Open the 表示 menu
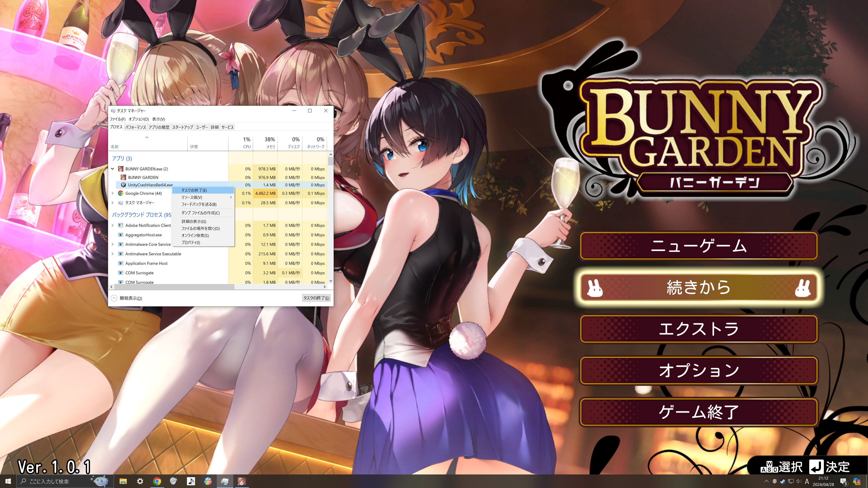 (x=158, y=119)
